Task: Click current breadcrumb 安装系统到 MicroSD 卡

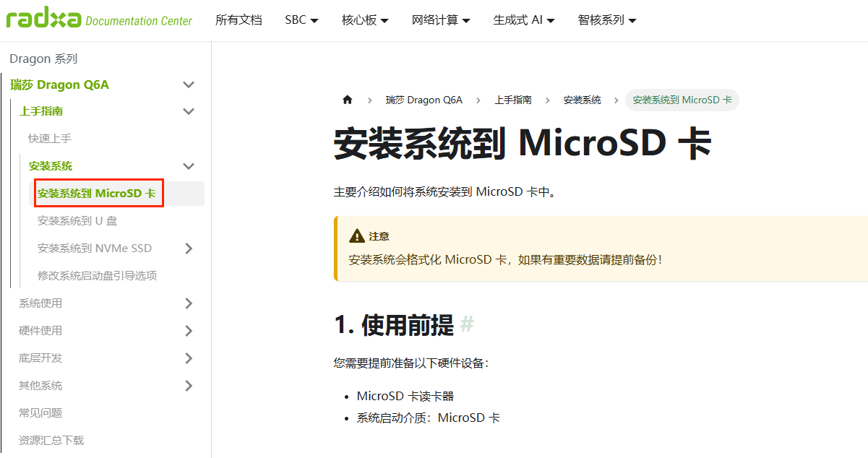Action: 682,100
